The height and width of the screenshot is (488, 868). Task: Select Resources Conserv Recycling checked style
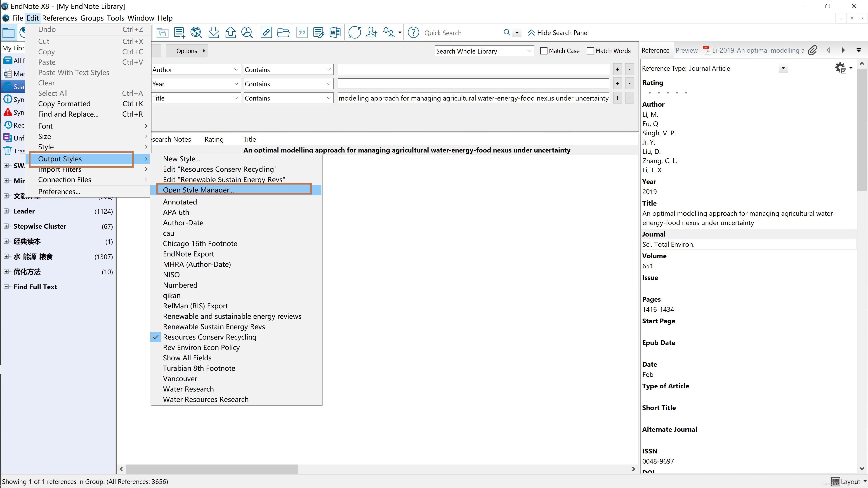point(210,337)
